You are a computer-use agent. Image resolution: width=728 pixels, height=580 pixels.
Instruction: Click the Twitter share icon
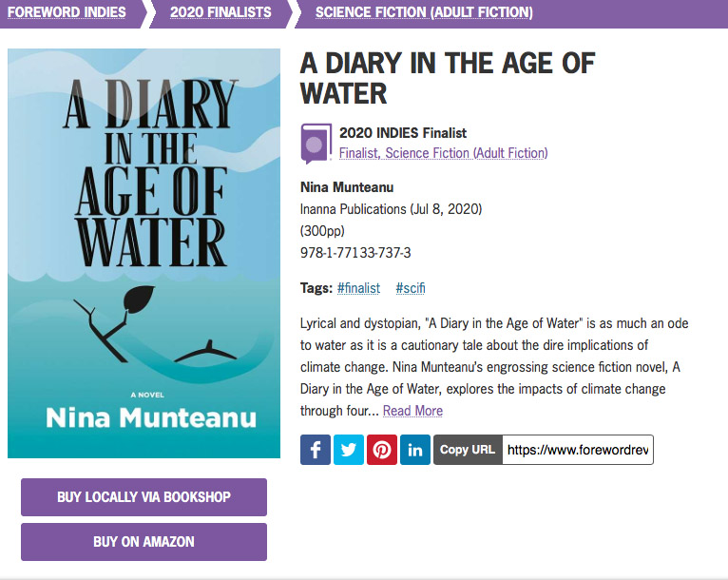tap(349, 450)
